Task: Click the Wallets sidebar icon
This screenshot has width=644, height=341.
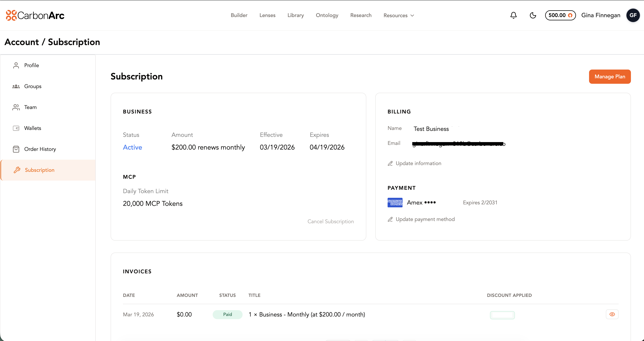Action: click(16, 128)
